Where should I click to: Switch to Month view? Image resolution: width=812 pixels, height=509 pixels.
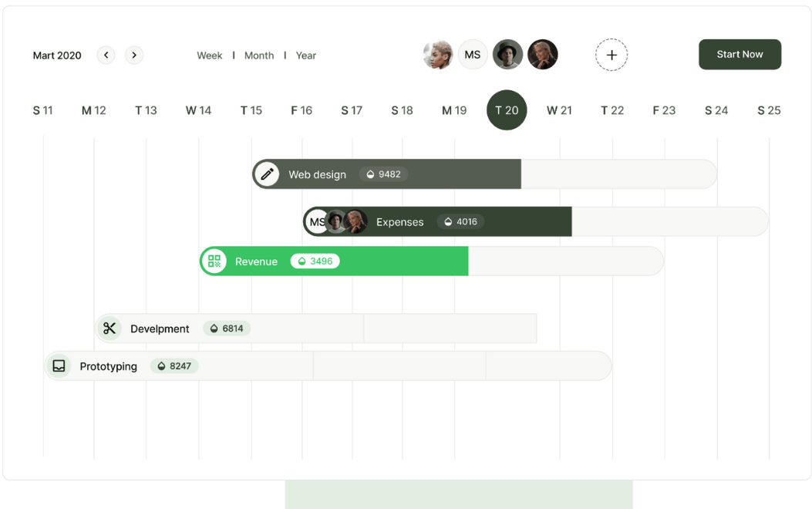point(259,56)
